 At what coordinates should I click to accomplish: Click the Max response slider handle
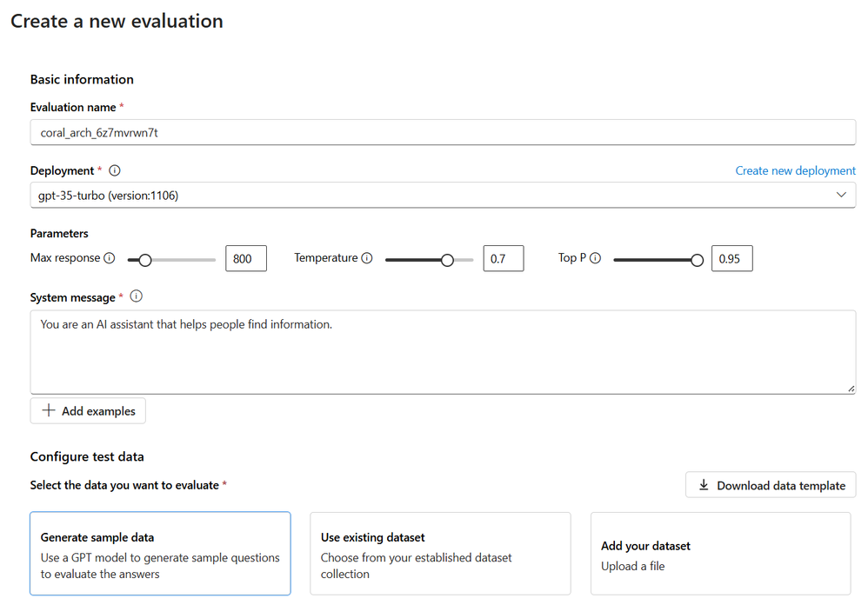[145, 259]
